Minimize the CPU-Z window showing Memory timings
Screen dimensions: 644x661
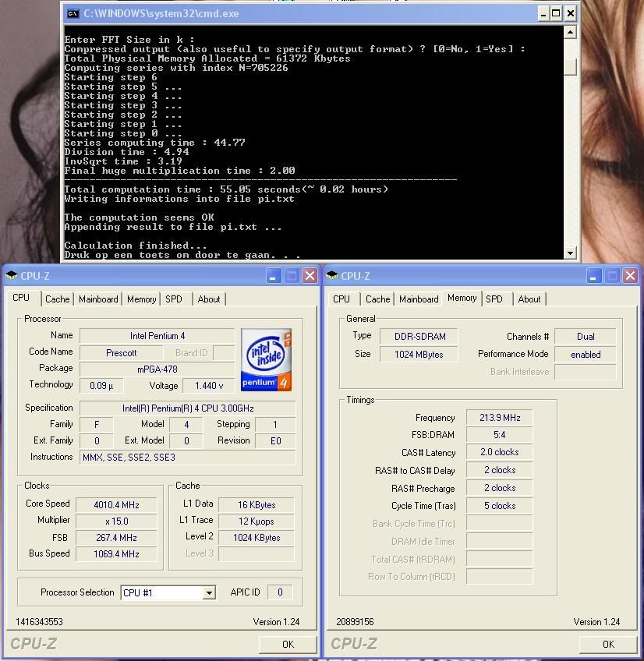pos(594,276)
